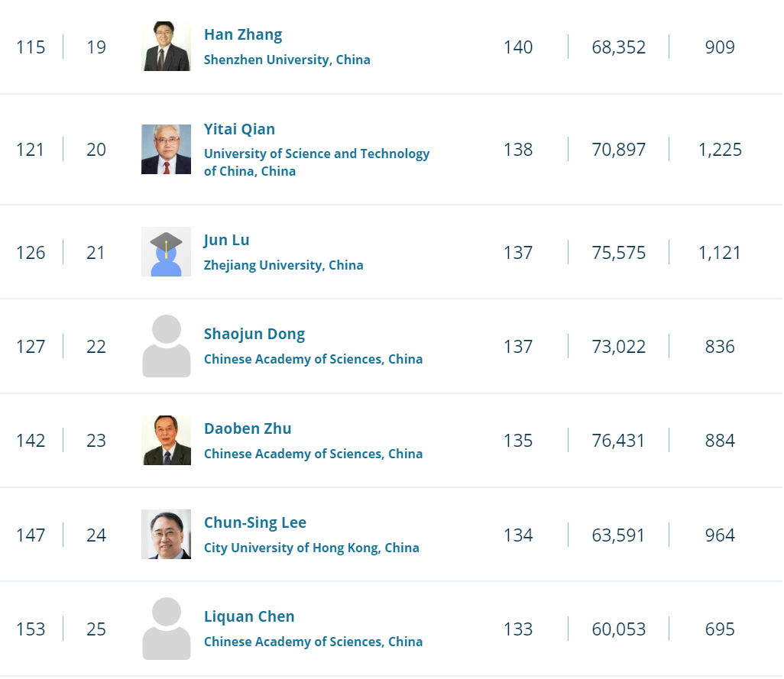Click Chun-Sing Lee's profile photo

tap(166, 535)
